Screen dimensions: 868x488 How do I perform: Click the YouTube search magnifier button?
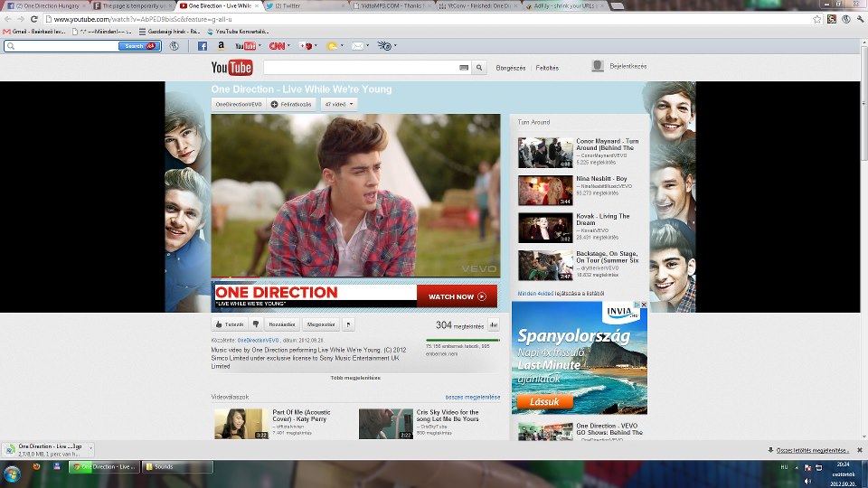click(x=478, y=68)
